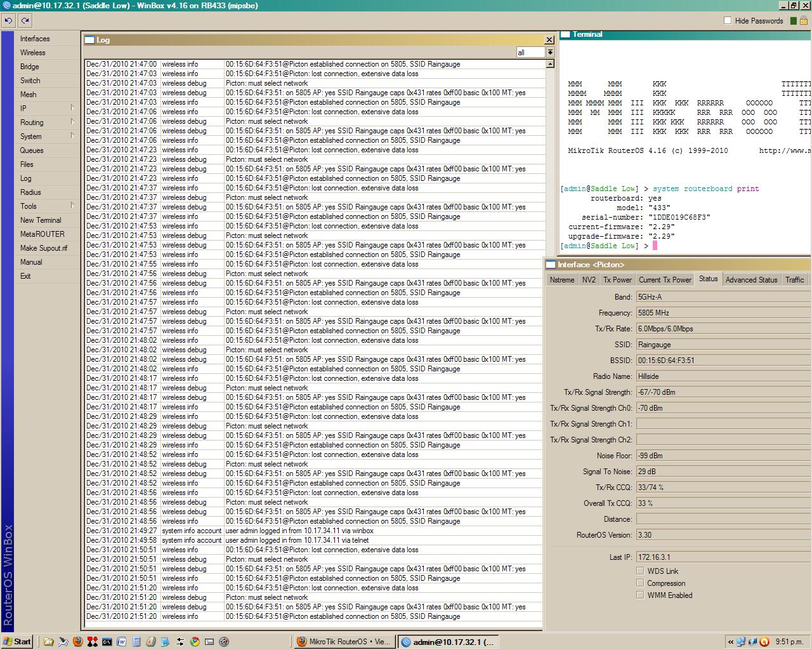The image size is (812, 650).
Task: Switch to the Traffic tab
Action: coord(794,280)
